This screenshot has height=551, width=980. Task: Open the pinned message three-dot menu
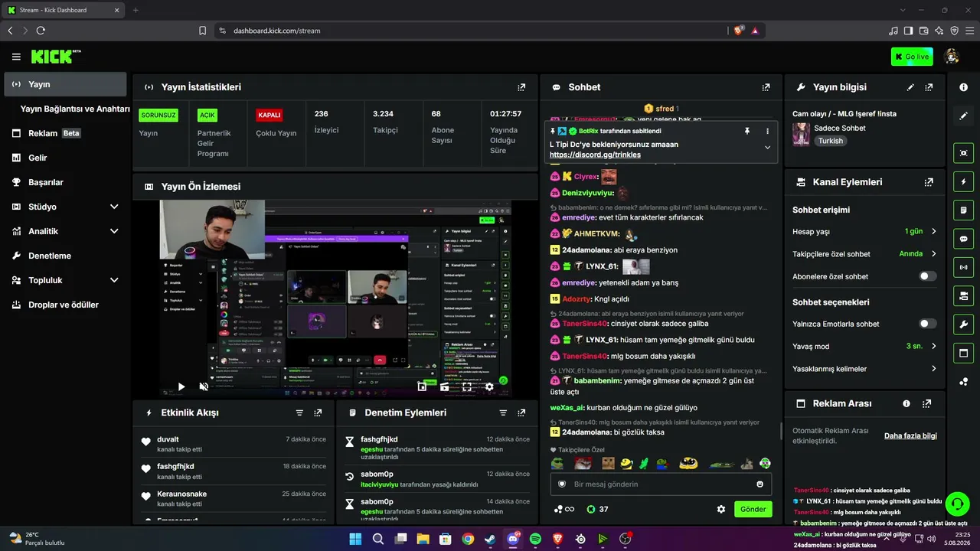[x=767, y=131]
